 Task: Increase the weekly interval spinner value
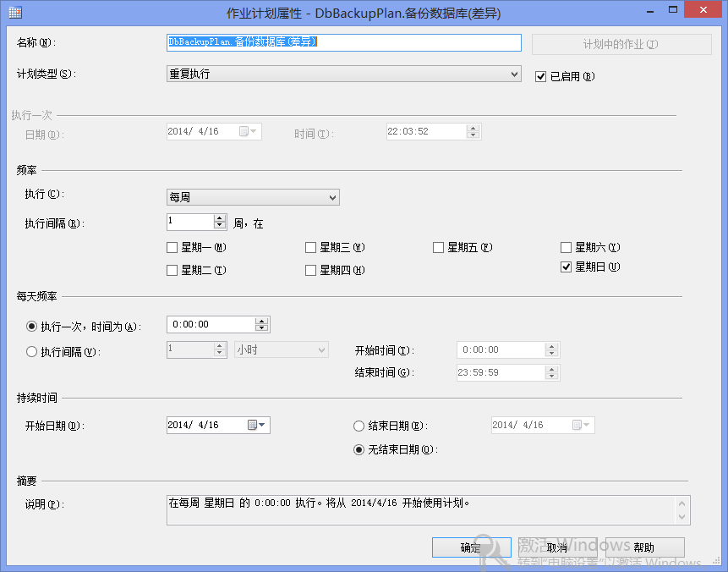220,218
